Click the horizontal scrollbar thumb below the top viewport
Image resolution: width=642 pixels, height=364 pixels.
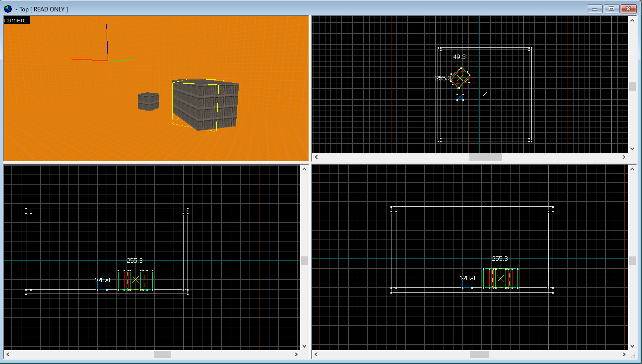[485, 156]
